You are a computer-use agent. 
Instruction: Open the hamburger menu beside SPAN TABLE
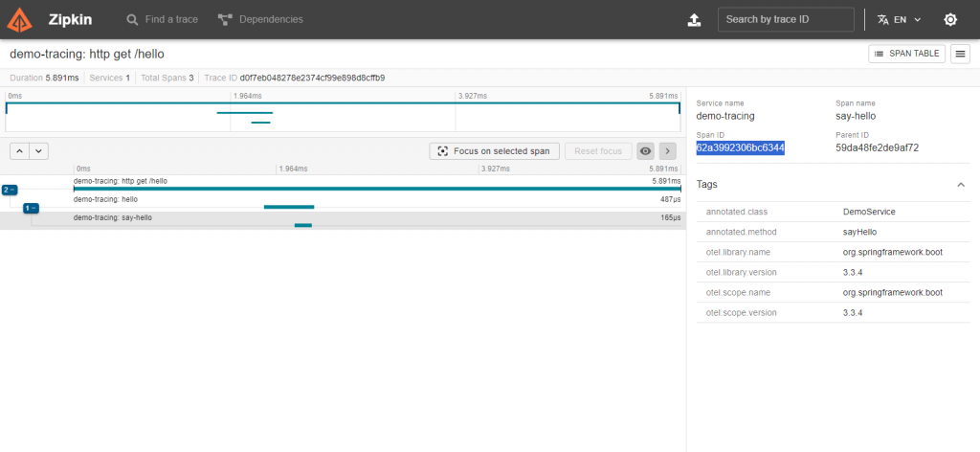pyautogui.click(x=960, y=54)
